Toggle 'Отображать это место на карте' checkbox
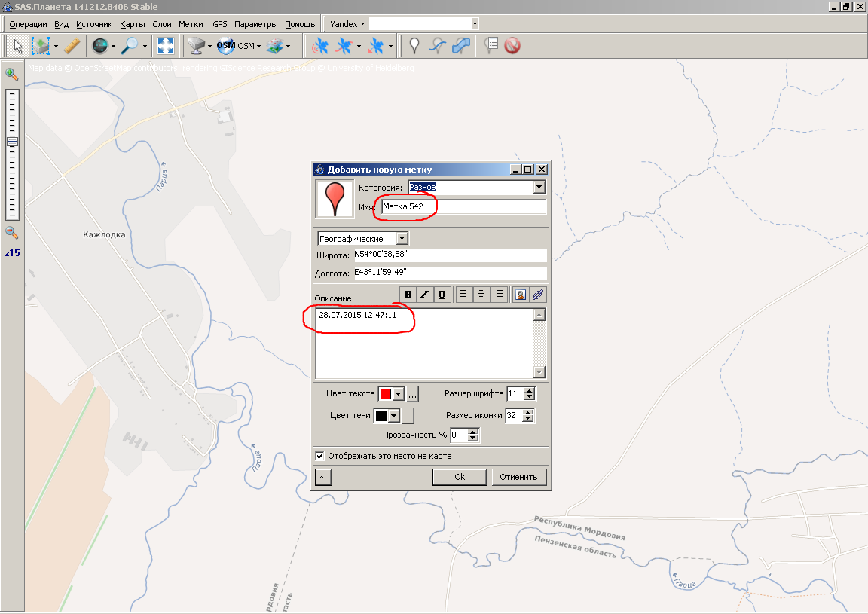The width and height of the screenshot is (868, 614). 320,456
